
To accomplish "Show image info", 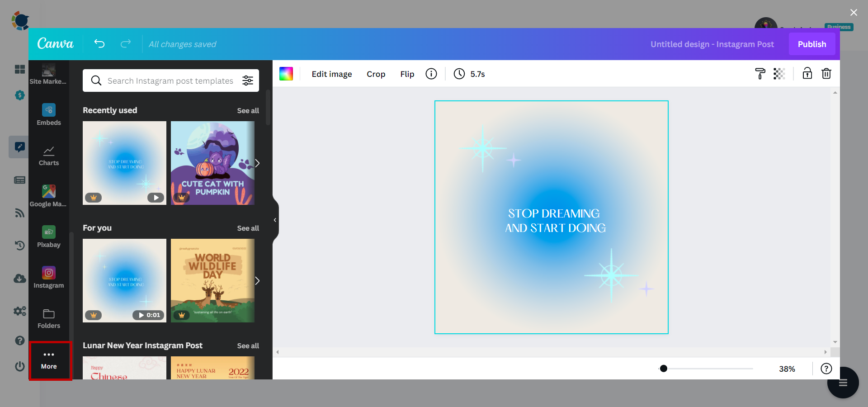I will pos(431,74).
